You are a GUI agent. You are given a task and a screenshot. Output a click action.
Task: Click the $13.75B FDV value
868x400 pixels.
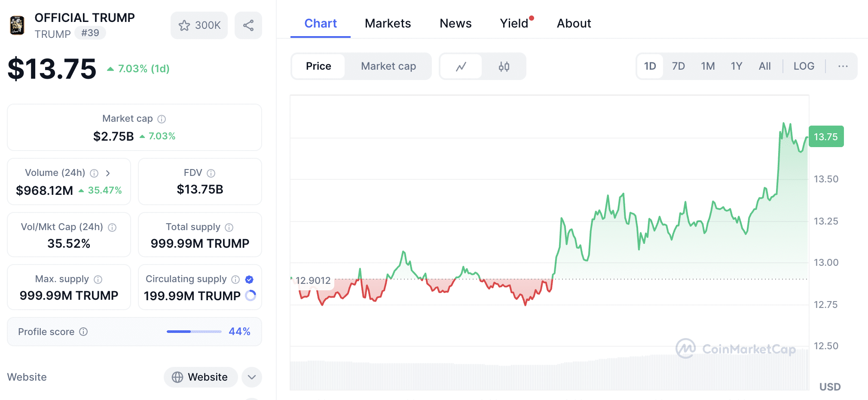coord(200,189)
